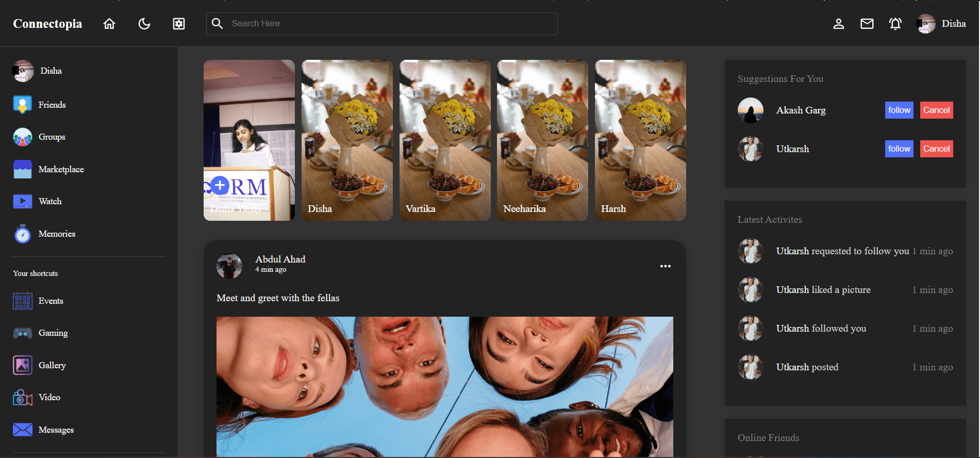The width and height of the screenshot is (980, 458).
Task: Expand post options on Abdul Ahad's post
Action: (x=666, y=266)
